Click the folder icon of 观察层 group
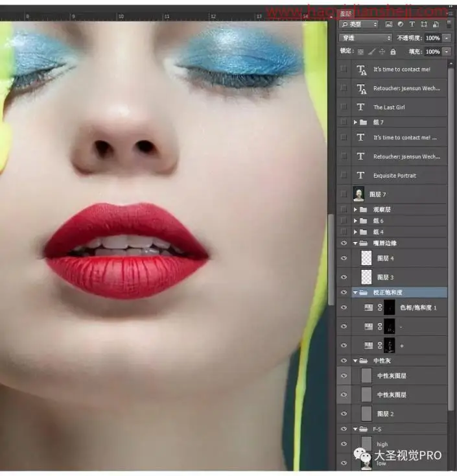 click(x=363, y=209)
